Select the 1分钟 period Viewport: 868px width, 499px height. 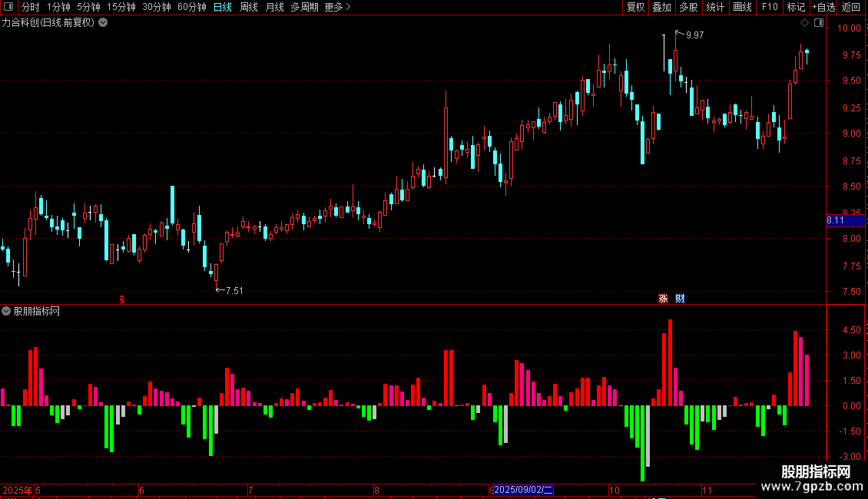(58, 7)
